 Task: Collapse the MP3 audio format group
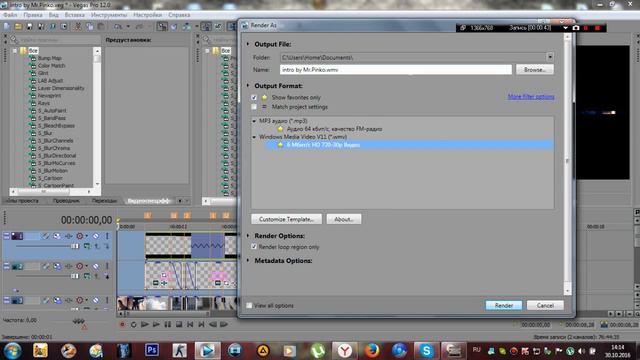254,121
